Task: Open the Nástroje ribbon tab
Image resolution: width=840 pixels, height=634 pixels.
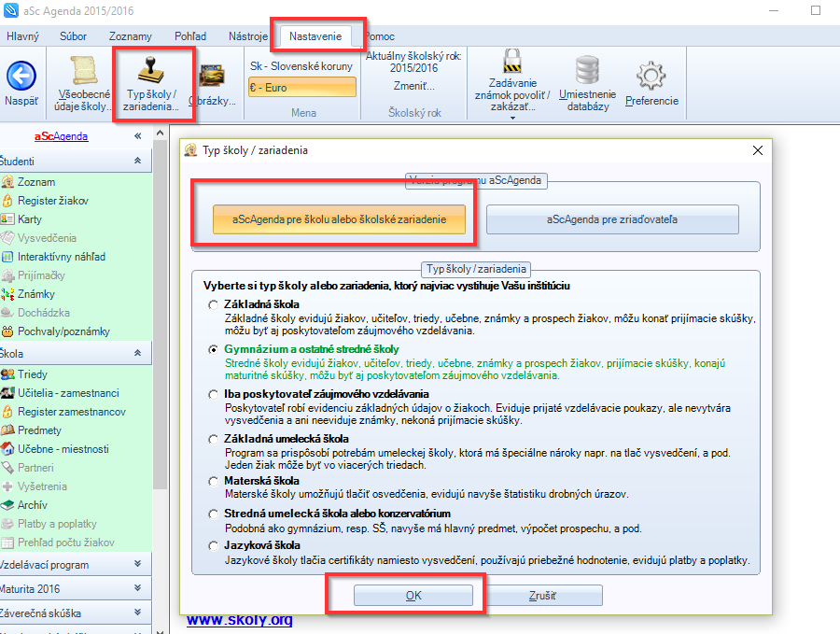Action: [248, 35]
